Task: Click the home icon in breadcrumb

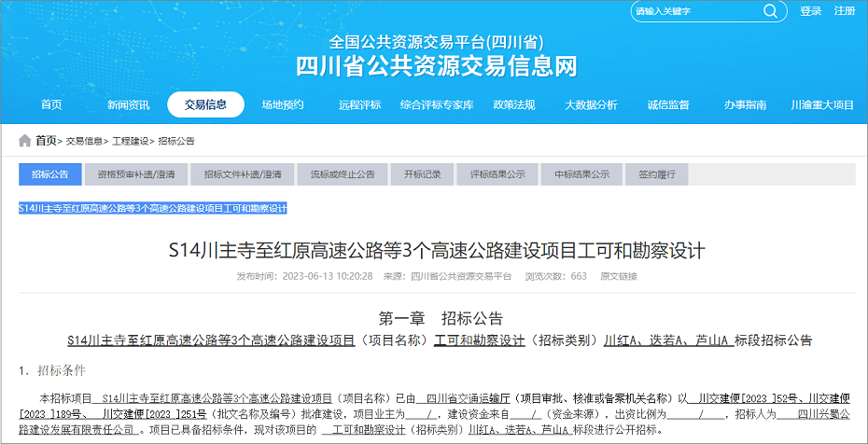Action: (24, 141)
